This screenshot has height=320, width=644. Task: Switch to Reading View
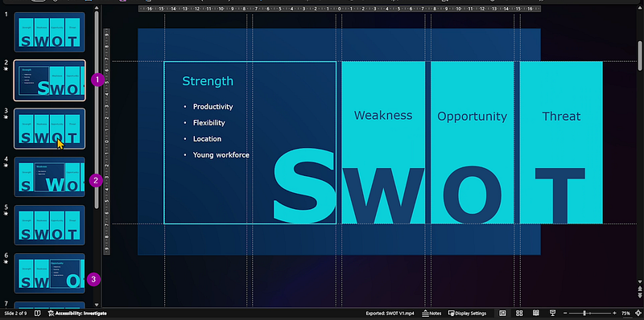[536, 314]
